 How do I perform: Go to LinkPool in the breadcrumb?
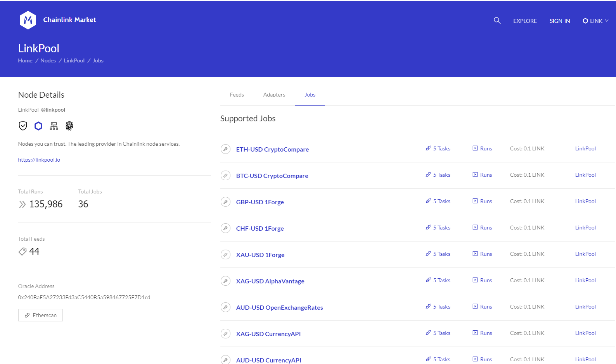(x=74, y=60)
